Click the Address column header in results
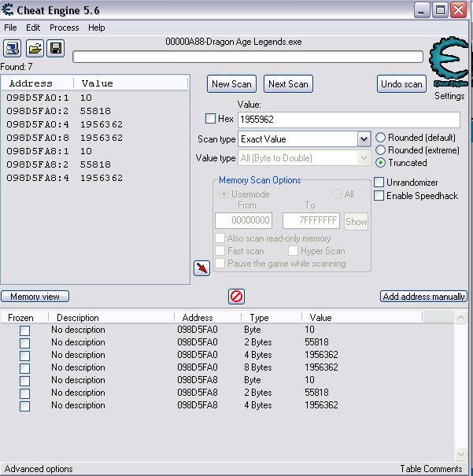The image size is (473, 476). click(x=37, y=83)
